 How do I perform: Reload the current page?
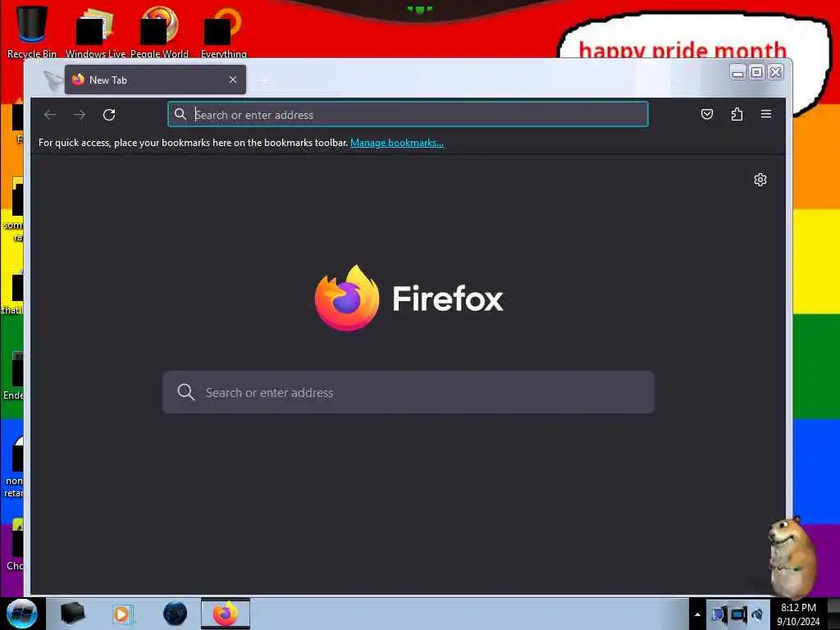(x=109, y=115)
